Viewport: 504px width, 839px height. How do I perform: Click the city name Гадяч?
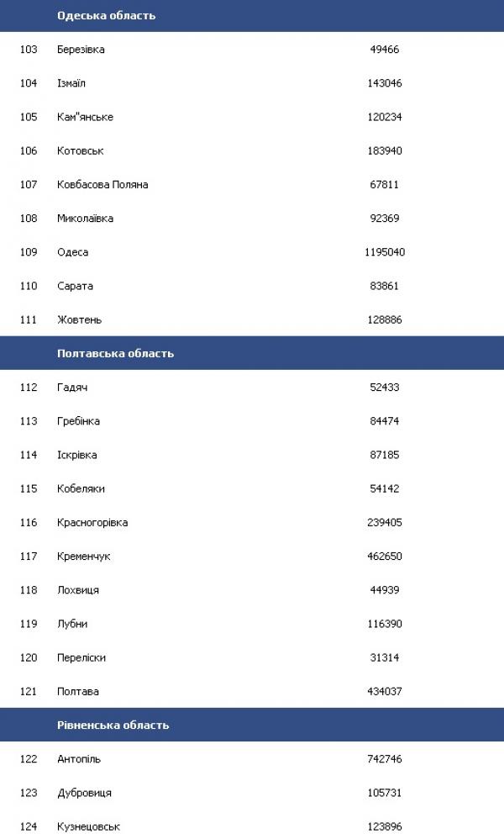tap(72, 388)
